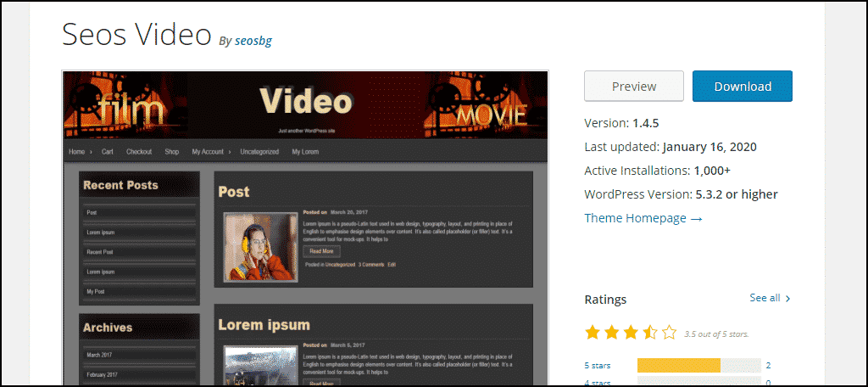The image size is (868, 387).
Task: Download the Seos Video theme
Action: 743,86
